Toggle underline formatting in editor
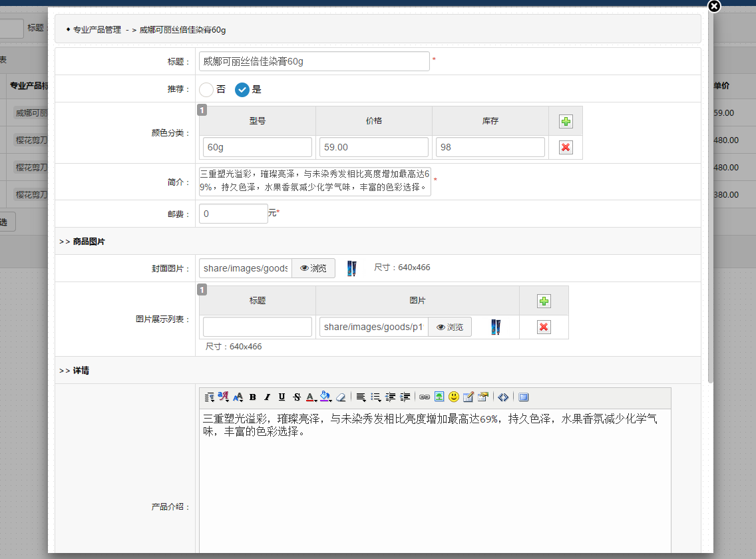The width and height of the screenshot is (756, 559). pyautogui.click(x=282, y=397)
